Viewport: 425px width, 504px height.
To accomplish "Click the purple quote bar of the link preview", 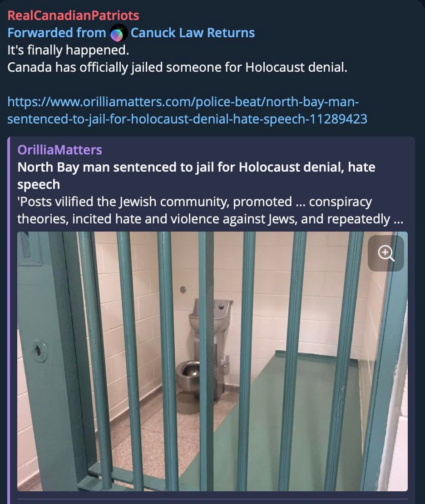I will pyautogui.click(x=9, y=320).
